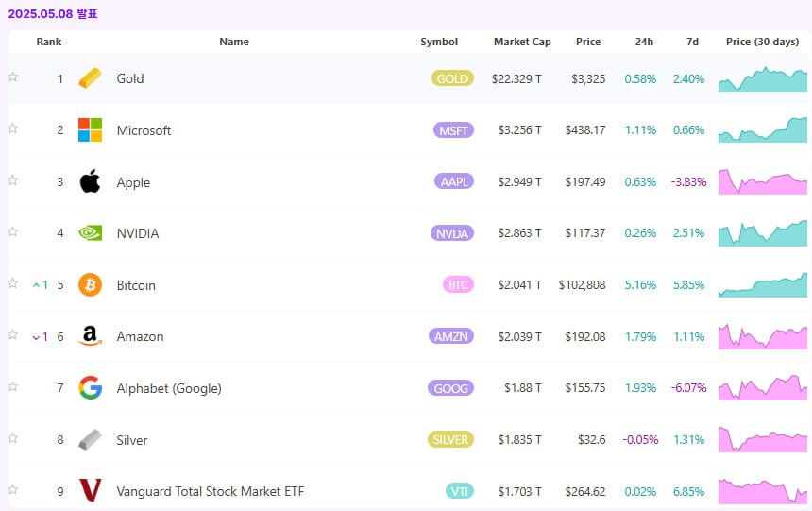
Task: Click the Bitcoin logo icon
Action: click(90, 284)
